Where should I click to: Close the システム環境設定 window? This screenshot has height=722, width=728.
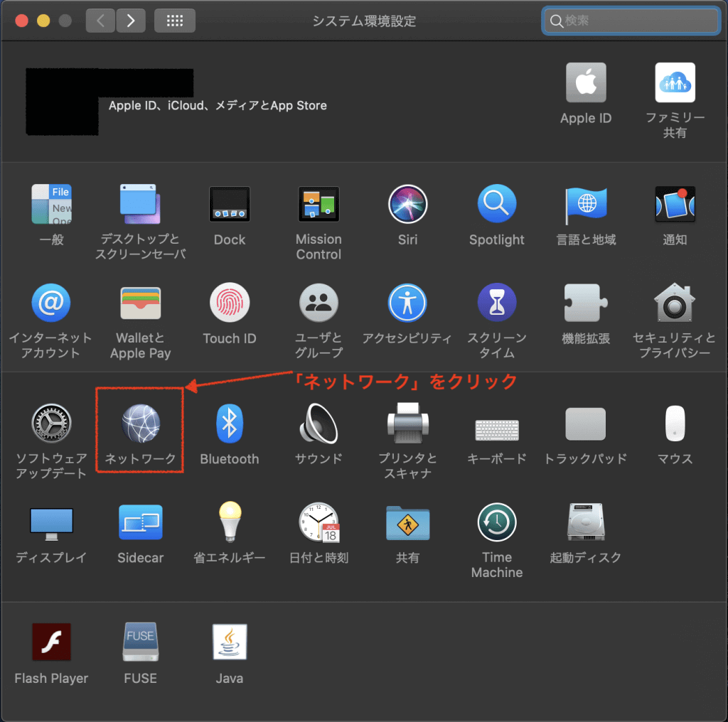tap(21, 21)
